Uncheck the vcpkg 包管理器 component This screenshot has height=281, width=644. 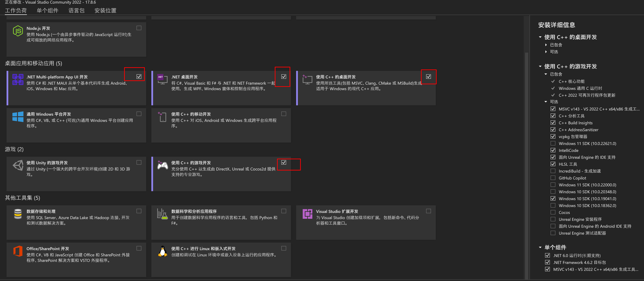553,137
